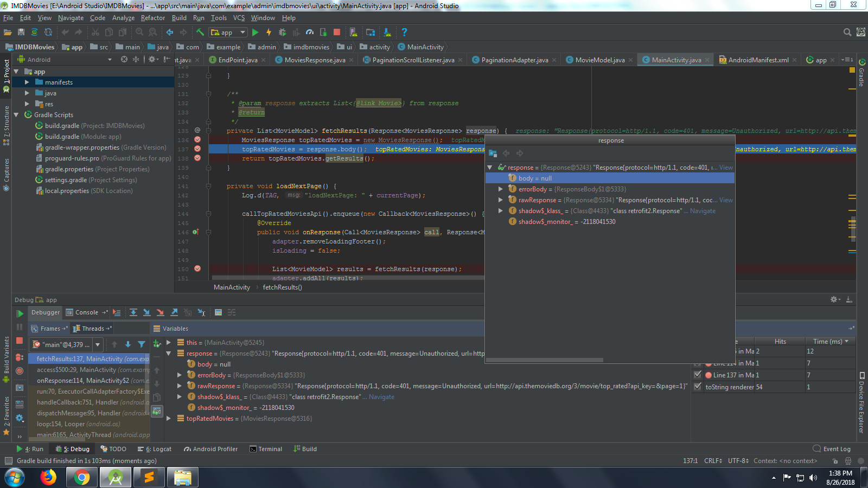
Task: Switch to the MovieModel.java editor tab
Action: pos(598,60)
